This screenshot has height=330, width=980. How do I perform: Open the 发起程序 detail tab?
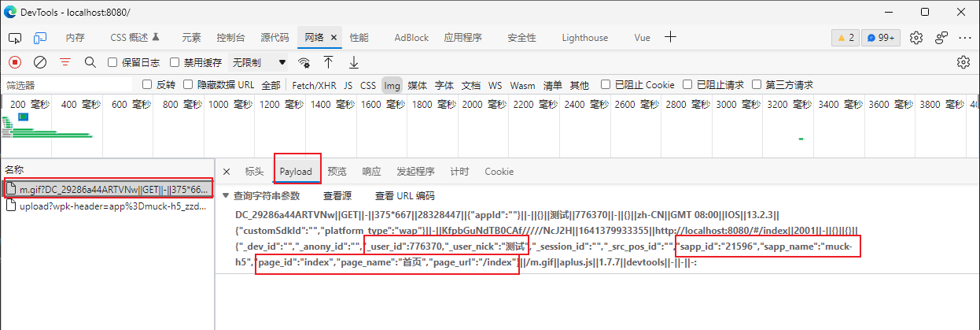(415, 172)
